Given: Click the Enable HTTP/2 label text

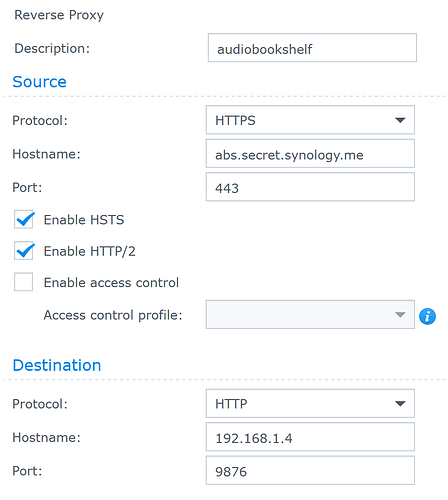Looking at the screenshot, I should [90, 251].
